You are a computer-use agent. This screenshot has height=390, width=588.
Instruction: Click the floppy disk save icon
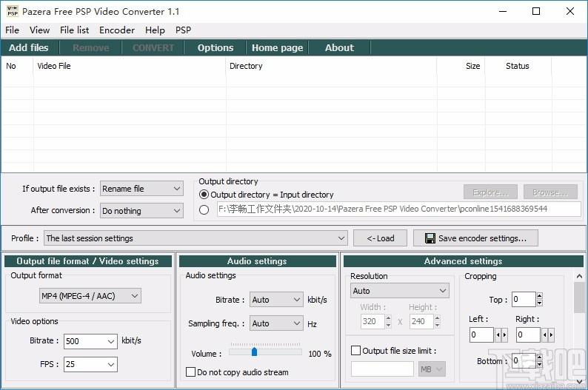coord(430,238)
